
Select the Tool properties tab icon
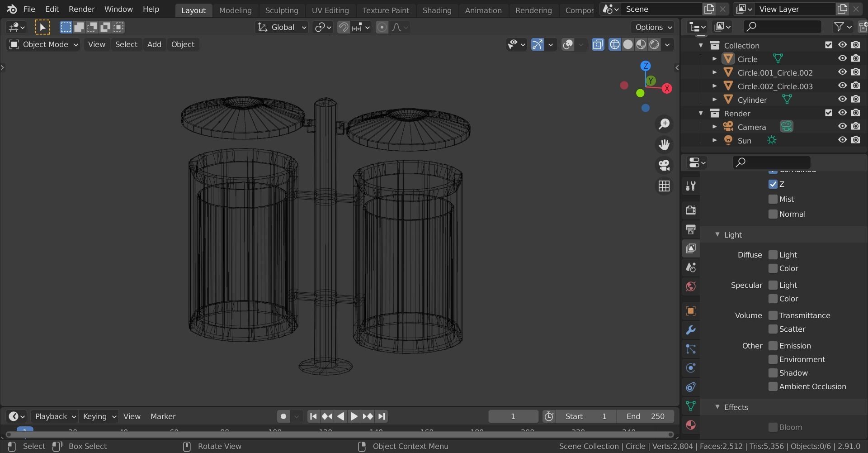click(x=690, y=186)
